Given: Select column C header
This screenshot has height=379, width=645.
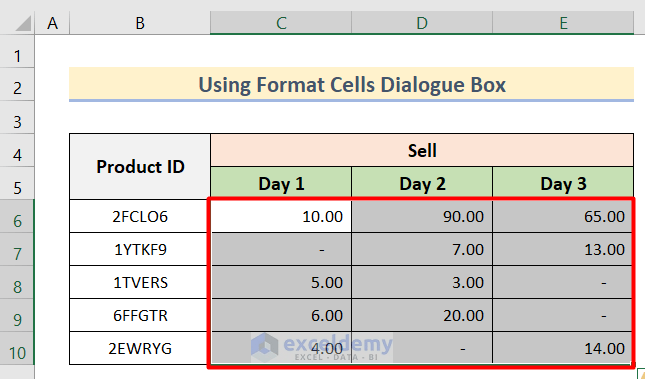Looking at the screenshot, I should point(281,23).
